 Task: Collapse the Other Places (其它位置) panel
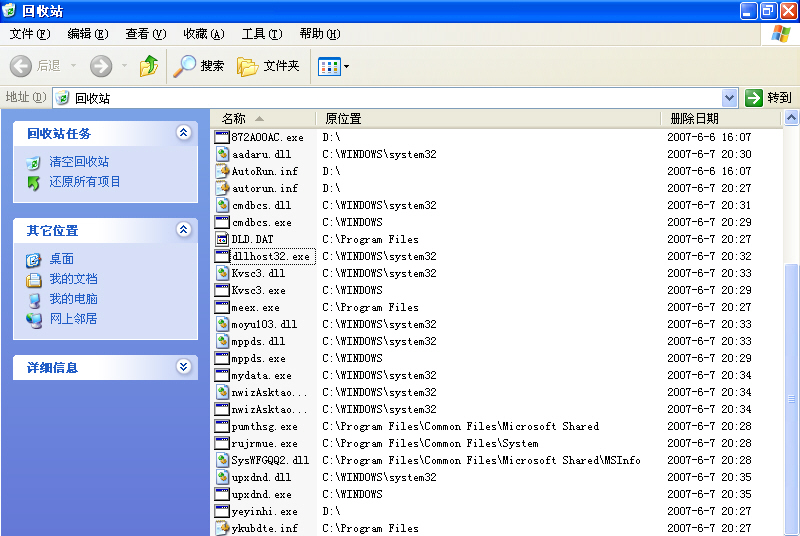[183, 230]
